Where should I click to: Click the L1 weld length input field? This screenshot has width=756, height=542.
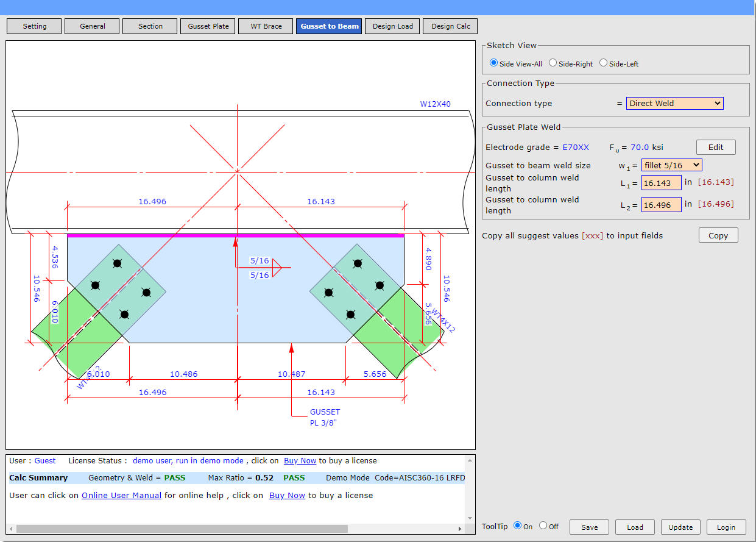[661, 183]
